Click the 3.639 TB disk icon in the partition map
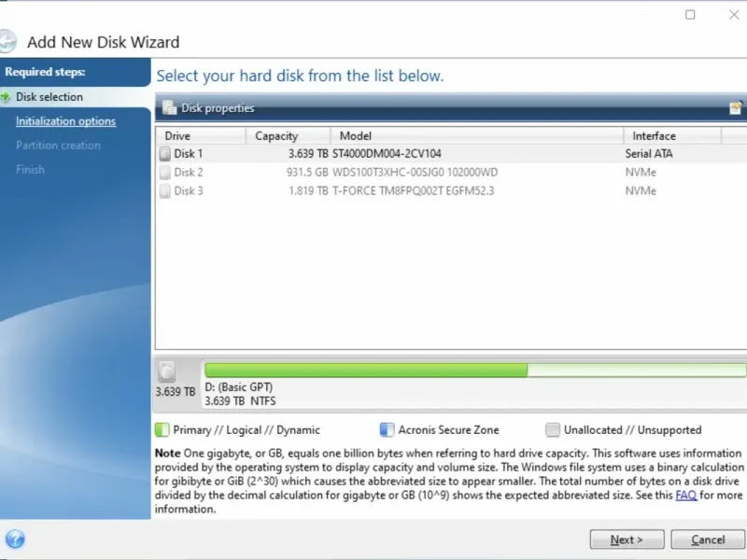The image size is (747, 560). 167,372
